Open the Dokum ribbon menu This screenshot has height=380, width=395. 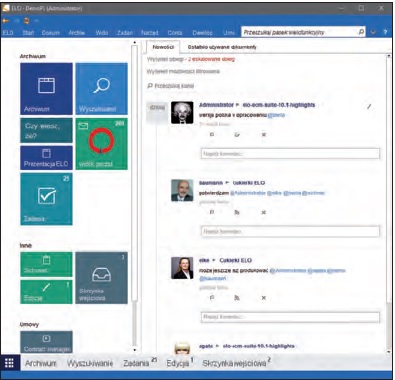pyautogui.click(x=51, y=33)
